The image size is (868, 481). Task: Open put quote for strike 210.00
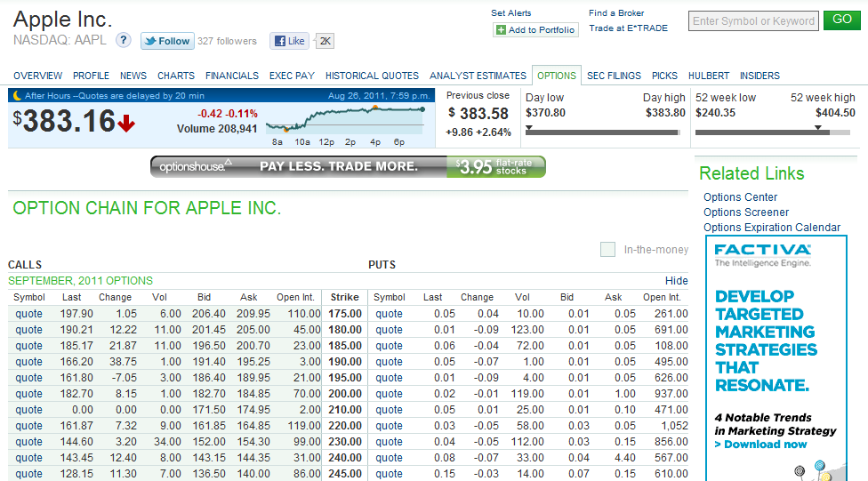(x=389, y=410)
